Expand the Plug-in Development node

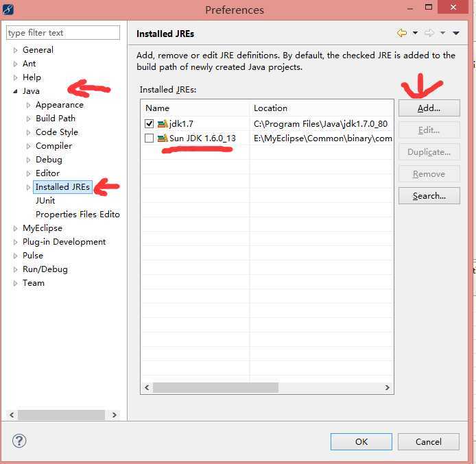(16, 242)
